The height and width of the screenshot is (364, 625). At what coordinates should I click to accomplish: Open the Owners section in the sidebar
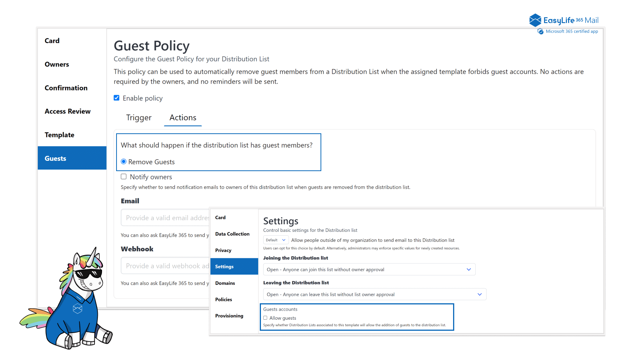(57, 64)
